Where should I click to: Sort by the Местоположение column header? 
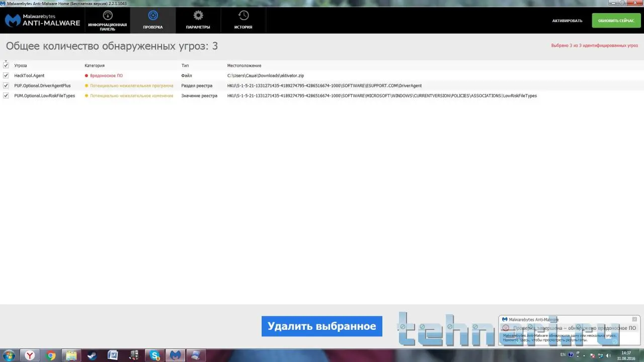point(244,66)
